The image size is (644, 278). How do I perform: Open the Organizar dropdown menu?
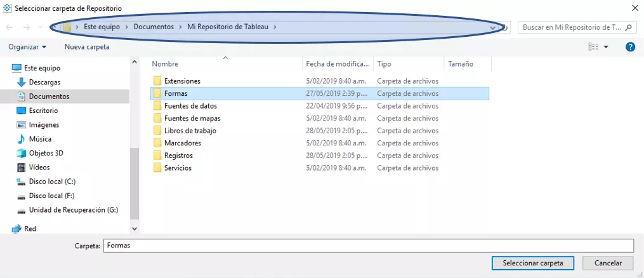27,47
